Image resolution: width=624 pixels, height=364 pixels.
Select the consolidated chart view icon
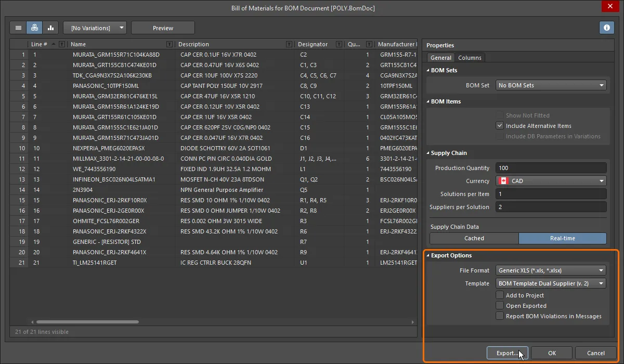click(x=50, y=28)
